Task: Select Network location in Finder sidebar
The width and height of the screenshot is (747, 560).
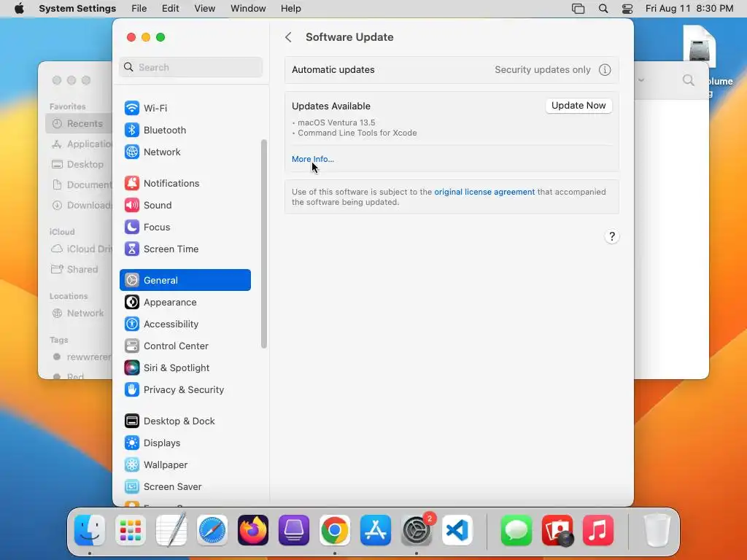Action: pos(79,314)
